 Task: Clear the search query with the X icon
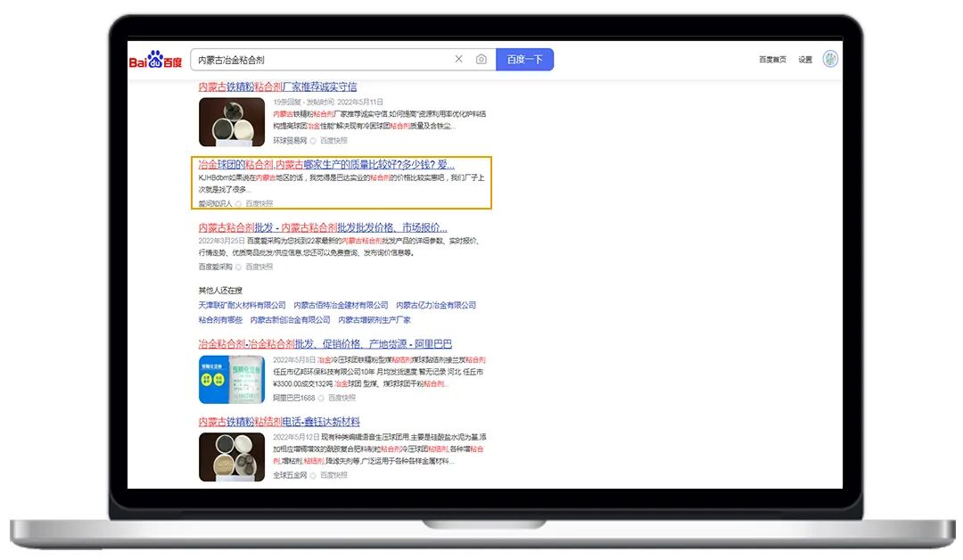tap(458, 58)
